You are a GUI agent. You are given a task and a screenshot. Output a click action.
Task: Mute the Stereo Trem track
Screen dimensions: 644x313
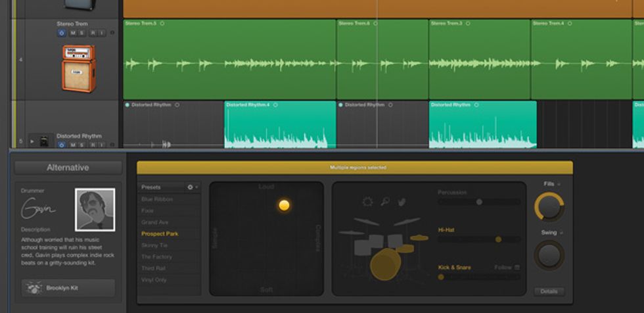tap(72, 33)
